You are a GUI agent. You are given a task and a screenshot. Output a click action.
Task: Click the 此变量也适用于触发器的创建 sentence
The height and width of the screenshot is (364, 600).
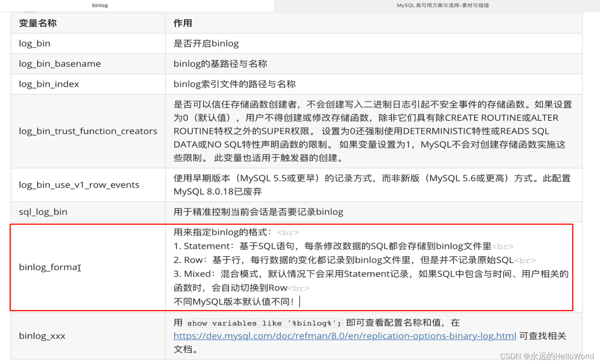[279, 158]
